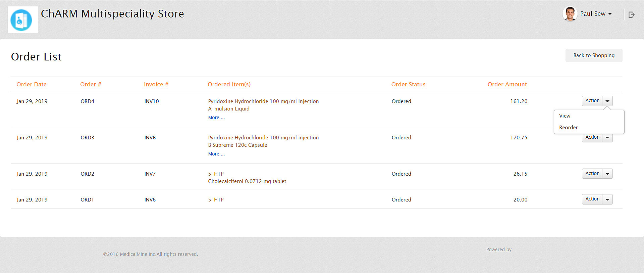Click the Action button for order ORD4
This screenshot has height=273, width=644.
coord(592,101)
